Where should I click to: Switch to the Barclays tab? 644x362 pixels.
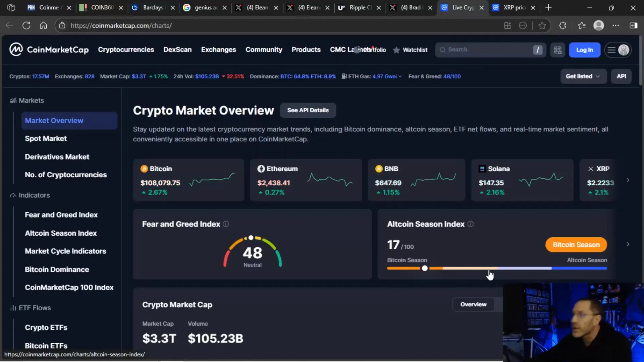point(153,7)
